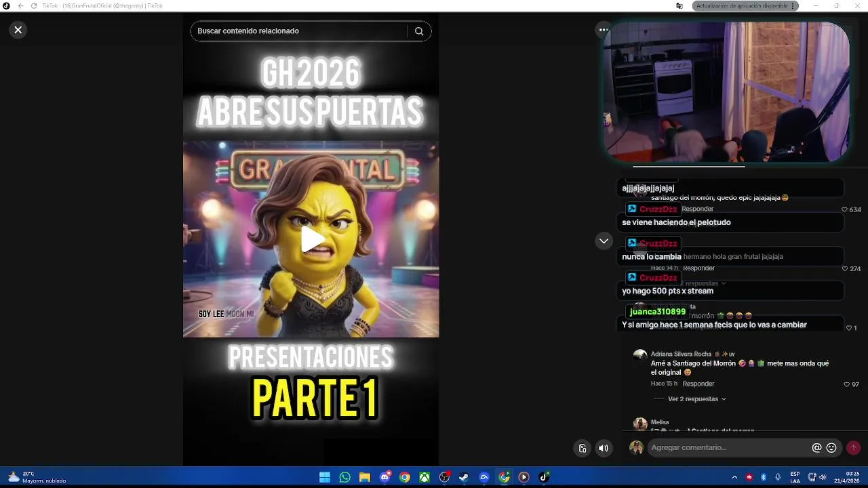This screenshot has height=488, width=868.
Task: Close the TikTok video viewer with the X
Action: [x=18, y=30]
